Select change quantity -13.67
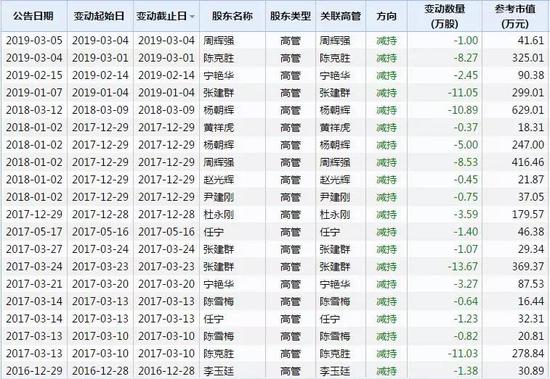 pyautogui.click(x=463, y=267)
